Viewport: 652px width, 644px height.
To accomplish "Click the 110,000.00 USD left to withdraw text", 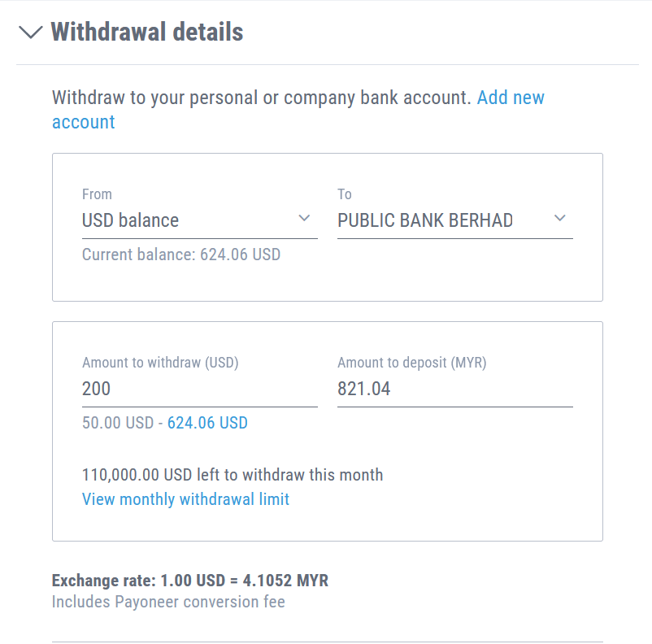I will point(233,475).
